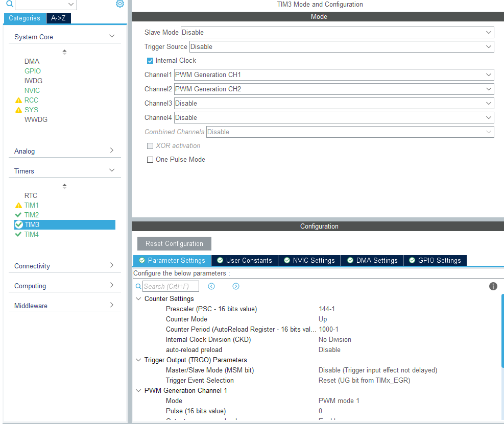Collapse the Counter Settings section

click(139, 299)
